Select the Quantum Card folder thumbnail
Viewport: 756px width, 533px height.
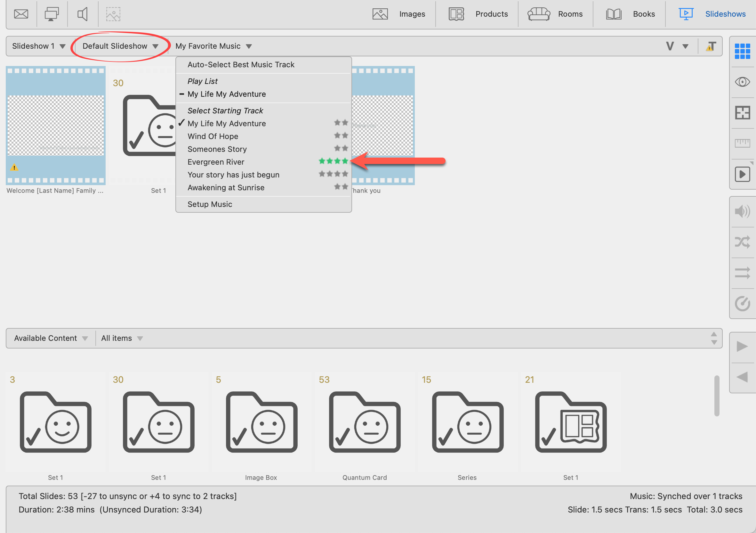(x=365, y=422)
